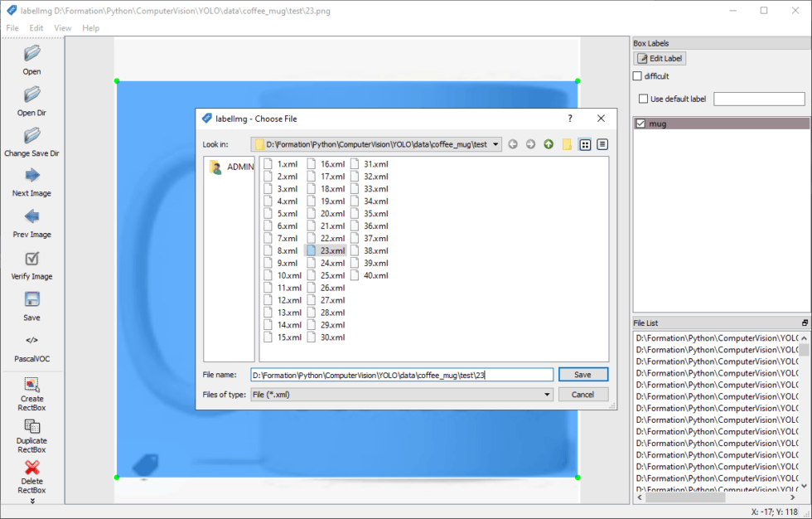Check Use default label option
Screen dimensions: 812x519
[643, 99]
